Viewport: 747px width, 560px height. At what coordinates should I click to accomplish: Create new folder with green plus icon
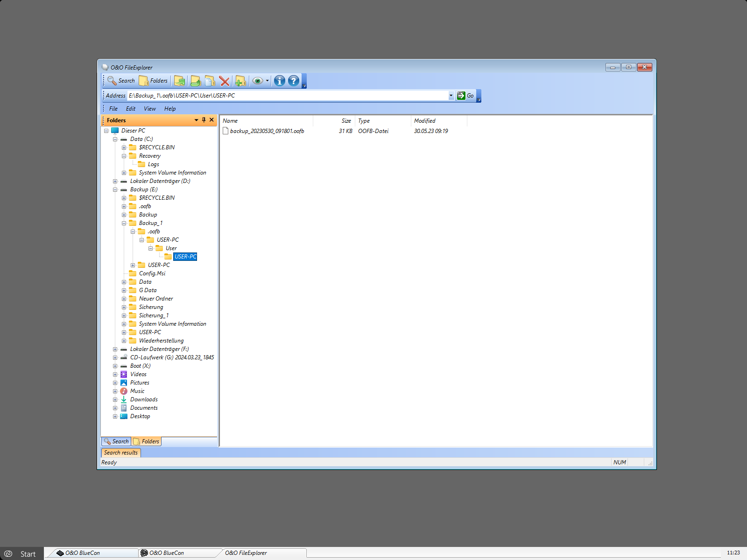tap(240, 81)
